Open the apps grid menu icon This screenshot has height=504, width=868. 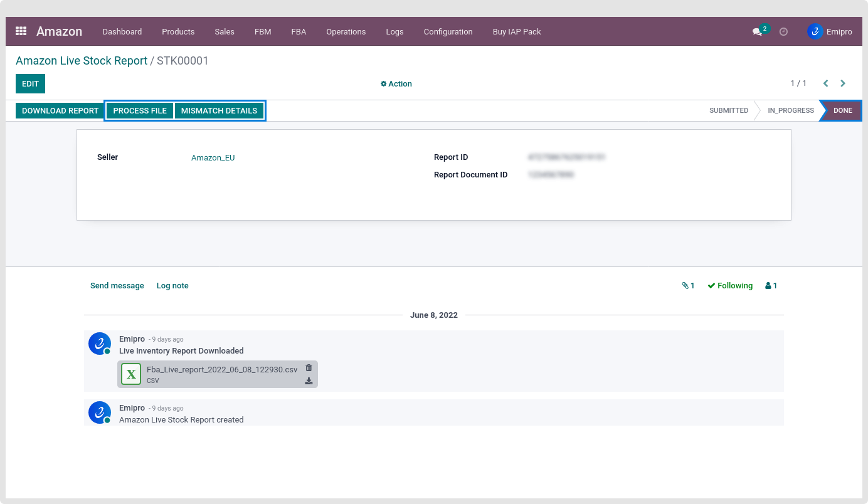pyautogui.click(x=21, y=31)
